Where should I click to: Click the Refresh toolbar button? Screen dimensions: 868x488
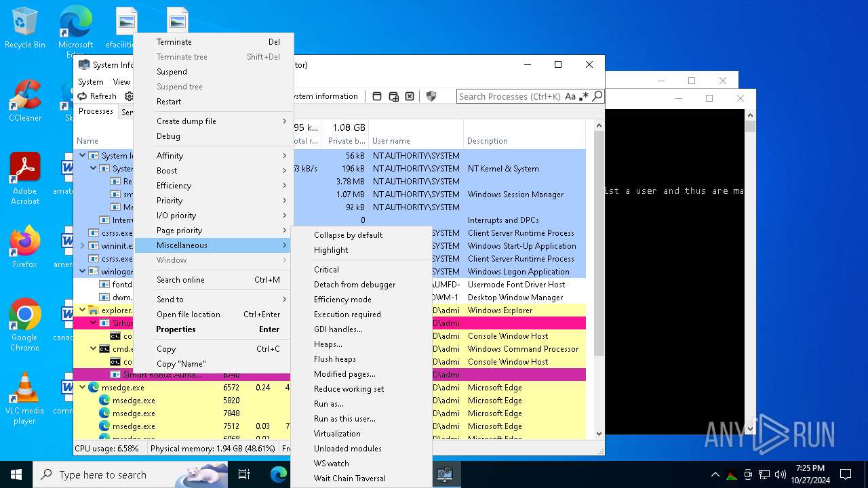pos(97,96)
